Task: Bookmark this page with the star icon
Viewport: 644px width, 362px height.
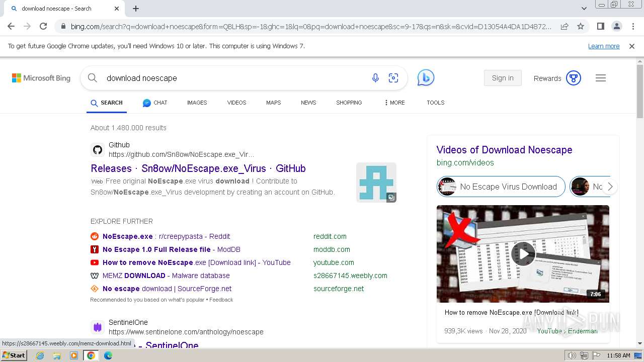Action: (x=581, y=26)
